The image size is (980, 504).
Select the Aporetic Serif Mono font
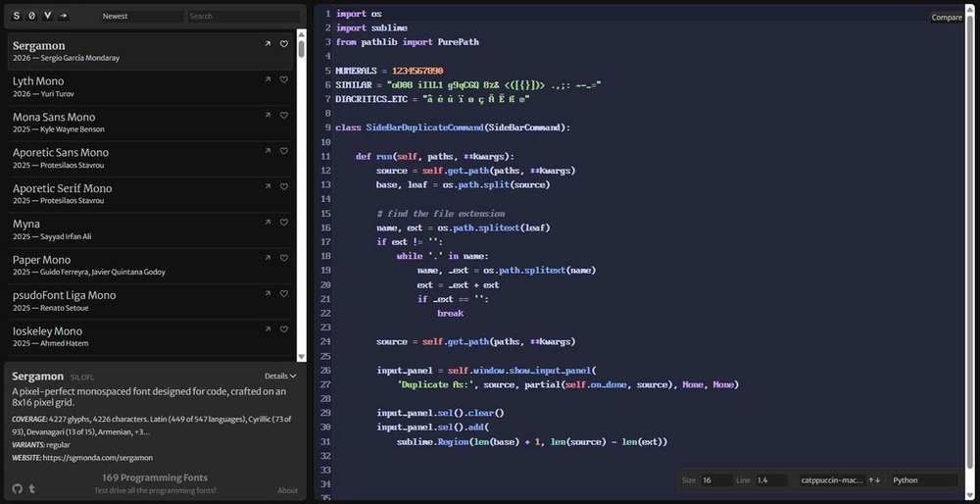coord(150,194)
